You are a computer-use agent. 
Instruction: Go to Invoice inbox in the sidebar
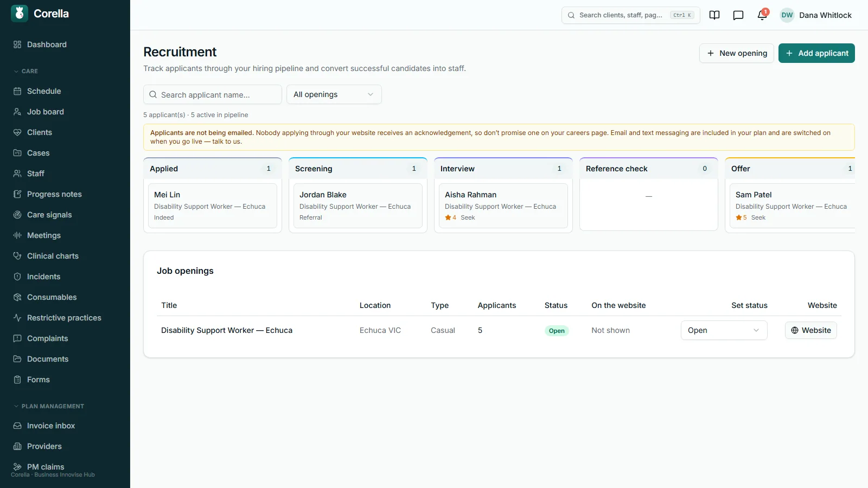click(x=65, y=426)
